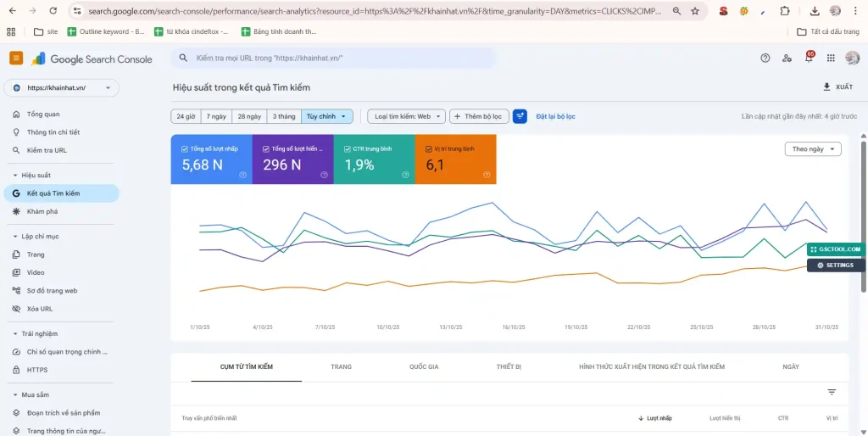Open users and permissions icon

(787, 59)
